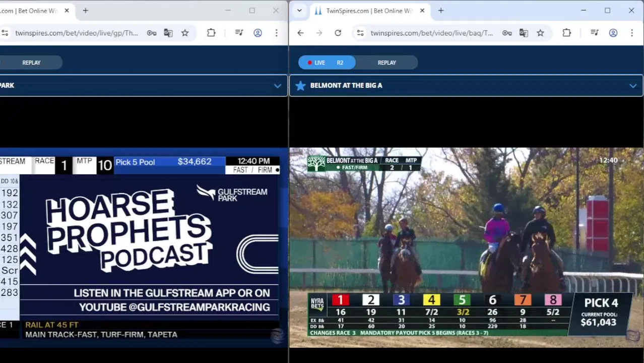This screenshot has height=363, width=644.
Task: Click site info icon in right address bar
Action: pos(360,33)
